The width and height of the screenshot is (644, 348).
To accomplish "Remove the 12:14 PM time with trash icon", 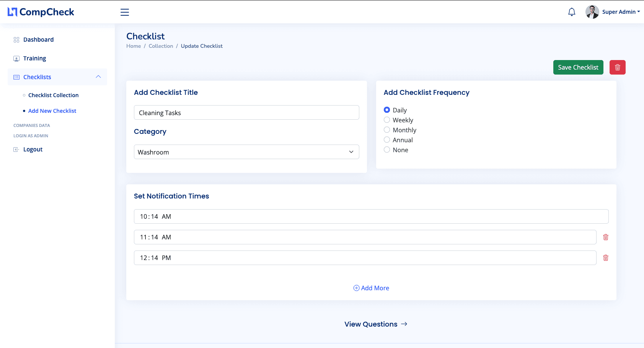I will [606, 258].
